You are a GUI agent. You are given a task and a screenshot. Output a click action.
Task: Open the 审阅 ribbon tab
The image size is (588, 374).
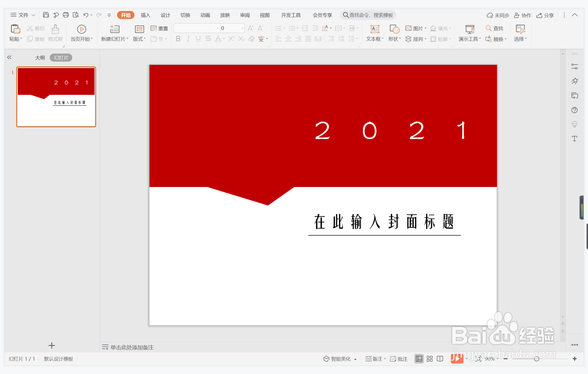coord(245,15)
